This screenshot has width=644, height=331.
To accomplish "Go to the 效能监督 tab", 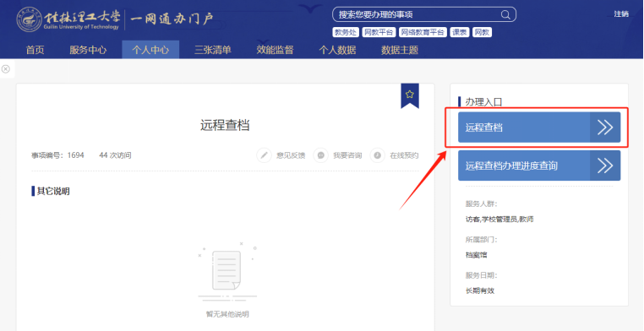I will (276, 50).
